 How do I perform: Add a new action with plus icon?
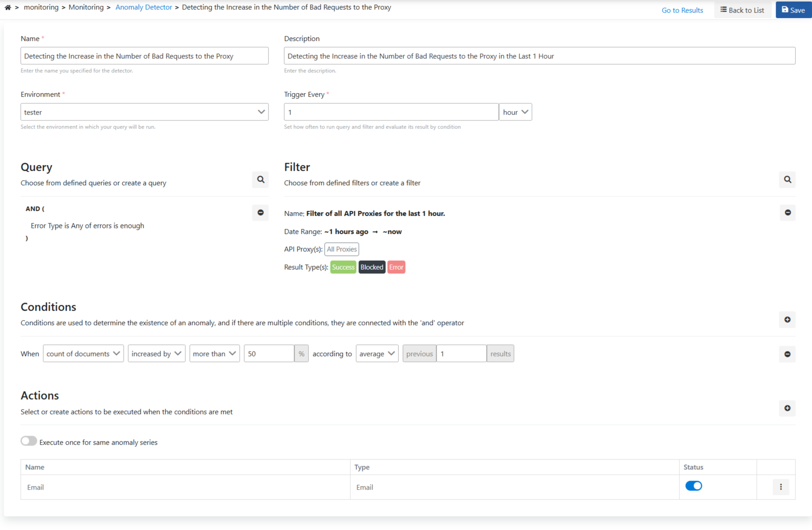787,408
